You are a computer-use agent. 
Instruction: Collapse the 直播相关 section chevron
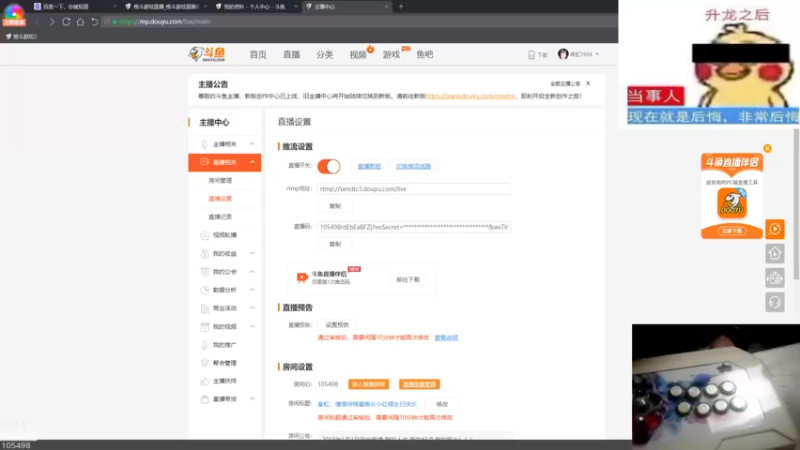[x=252, y=162]
